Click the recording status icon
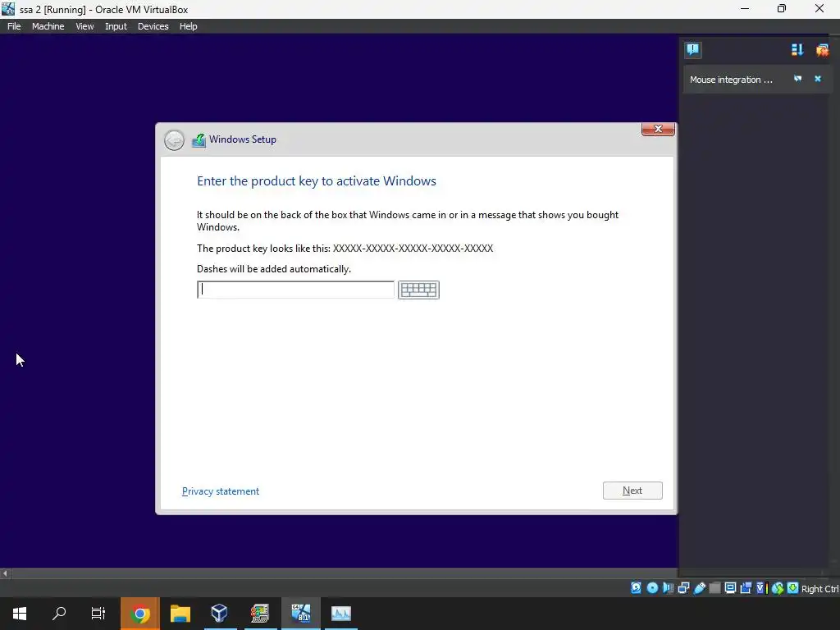 [746, 588]
